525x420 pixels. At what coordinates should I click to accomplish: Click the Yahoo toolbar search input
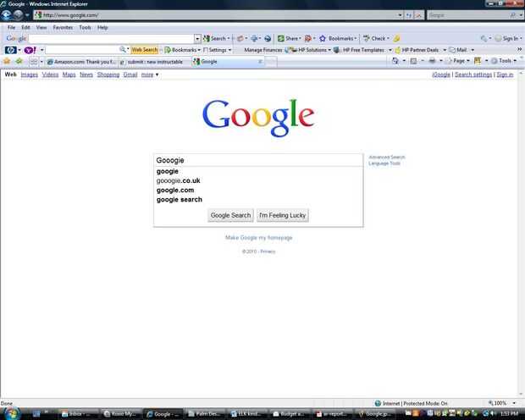pyautogui.click(x=82, y=50)
